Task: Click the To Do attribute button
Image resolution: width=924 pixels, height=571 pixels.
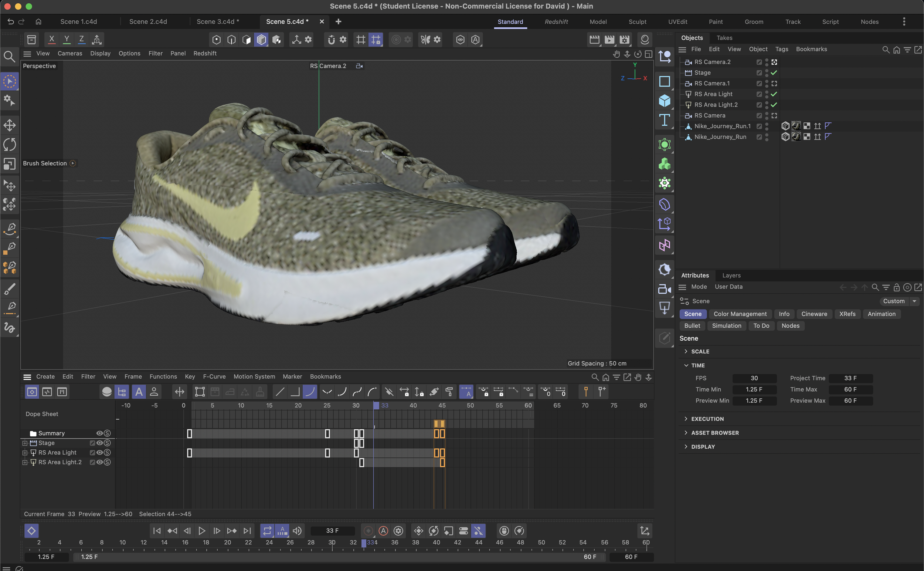Action: click(x=761, y=325)
